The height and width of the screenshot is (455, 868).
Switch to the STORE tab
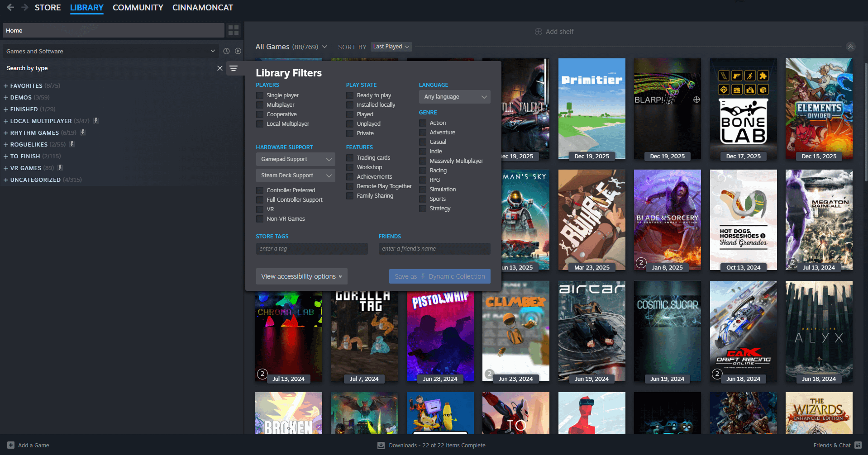(x=48, y=8)
